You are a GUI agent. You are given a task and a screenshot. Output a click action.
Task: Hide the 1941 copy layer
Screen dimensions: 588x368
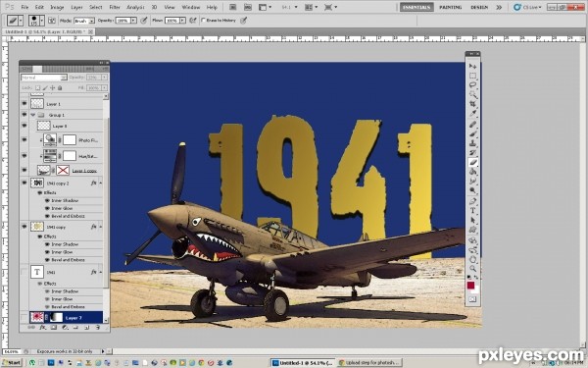(24, 227)
